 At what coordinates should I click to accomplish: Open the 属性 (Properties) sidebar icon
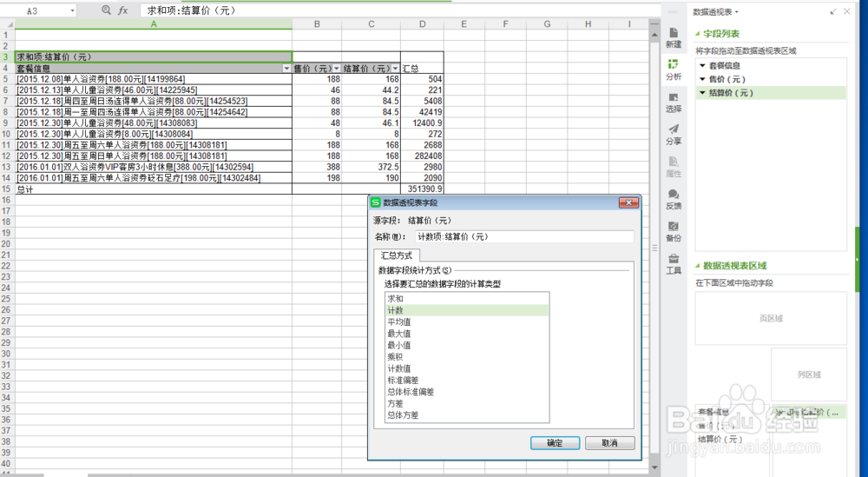click(x=674, y=167)
